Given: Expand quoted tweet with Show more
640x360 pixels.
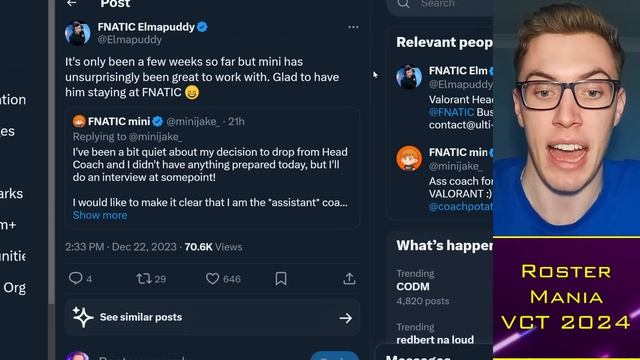Looking at the screenshot, I should [100, 216].
